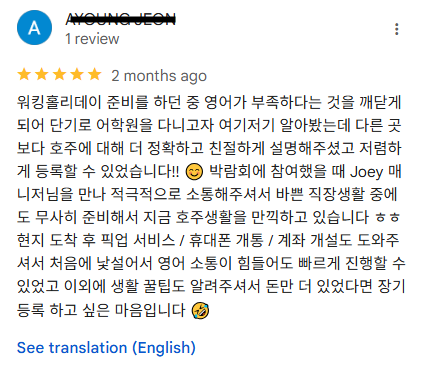Open See translation (English) link
Image resolution: width=422 pixels, height=369 pixels.
point(106,348)
